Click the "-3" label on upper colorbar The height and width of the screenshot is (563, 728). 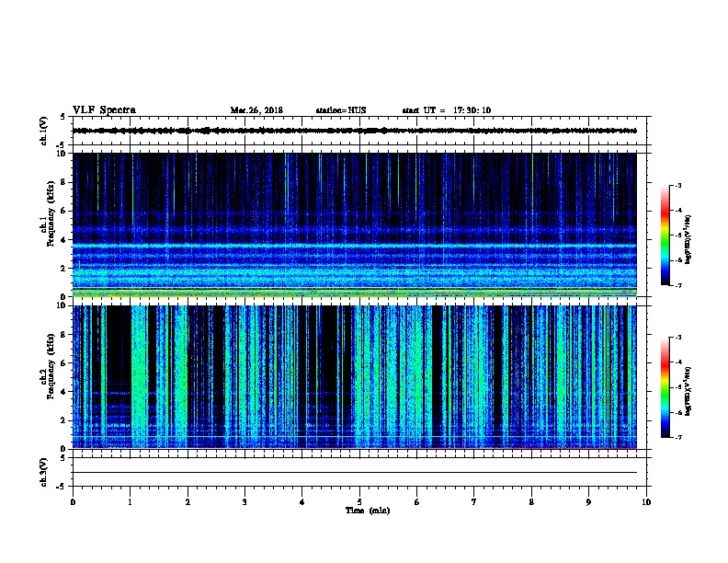click(x=677, y=185)
